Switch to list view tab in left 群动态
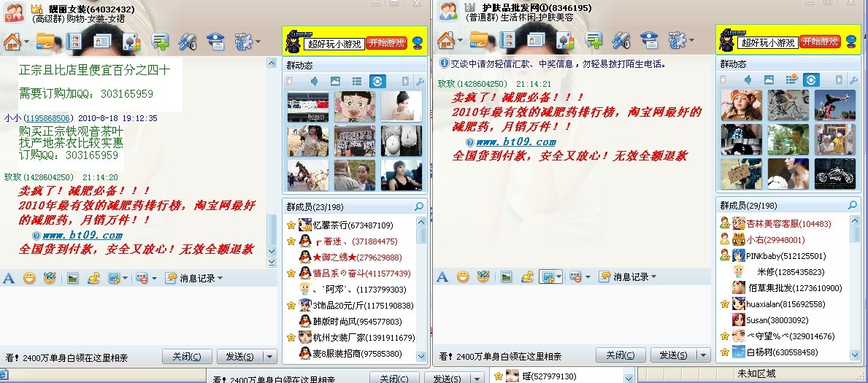 (x=356, y=82)
